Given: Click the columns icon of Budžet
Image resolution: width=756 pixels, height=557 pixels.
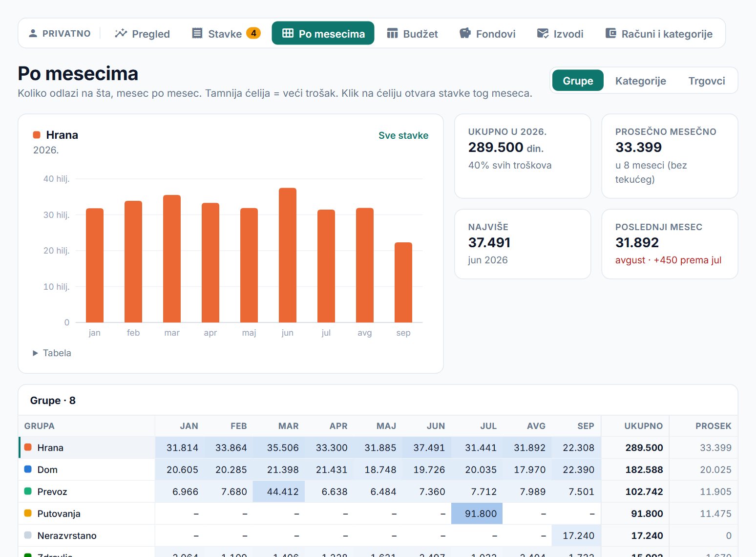Looking at the screenshot, I should [x=392, y=33].
